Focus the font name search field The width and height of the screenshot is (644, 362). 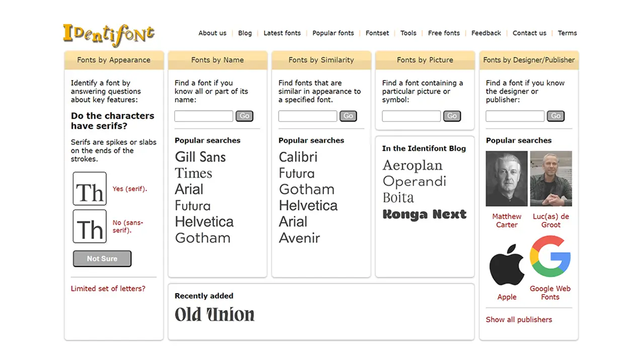[x=204, y=116]
